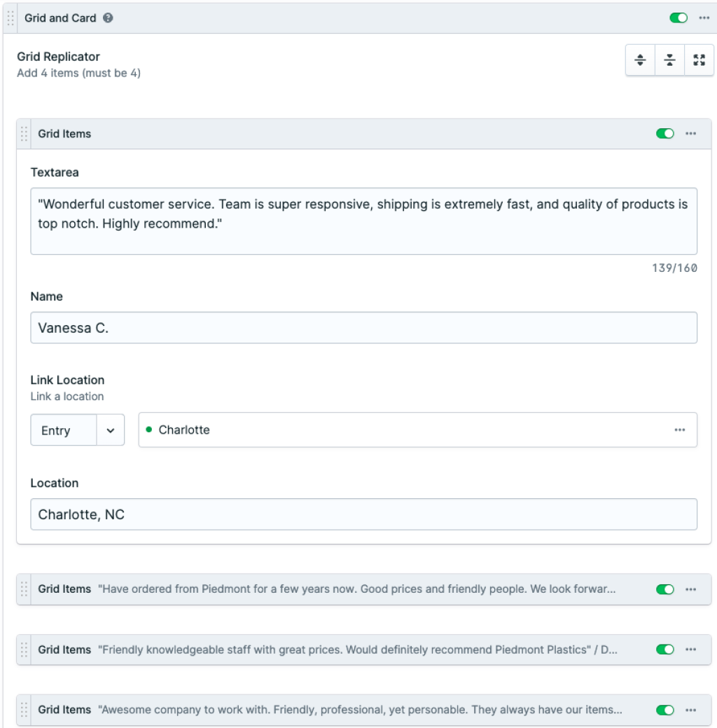The width and height of the screenshot is (717, 728).
Task: Open options menu for the expanded Grid Items
Action: (690, 134)
